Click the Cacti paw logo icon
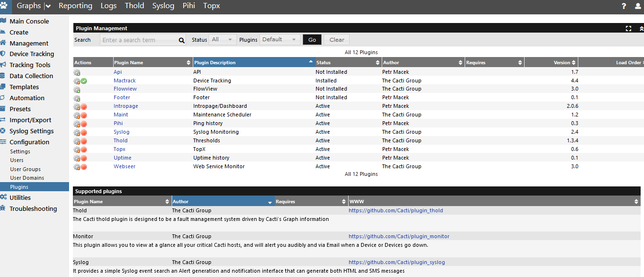The width and height of the screenshot is (644, 277). [x=5, y=6]
